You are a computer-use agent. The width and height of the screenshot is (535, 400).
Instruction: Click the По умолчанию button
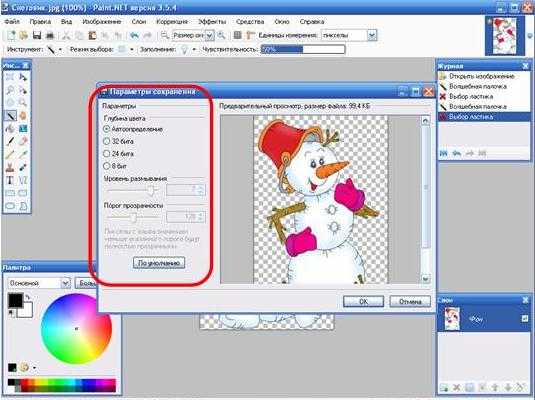159,263
